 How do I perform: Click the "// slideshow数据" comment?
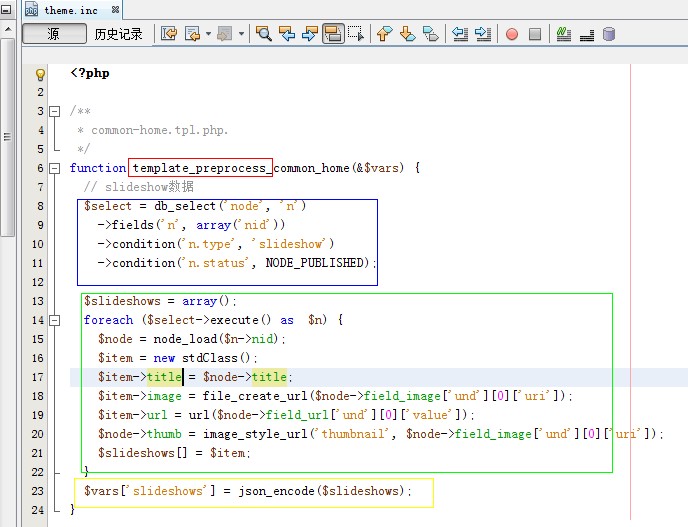(x=138, y=187)
